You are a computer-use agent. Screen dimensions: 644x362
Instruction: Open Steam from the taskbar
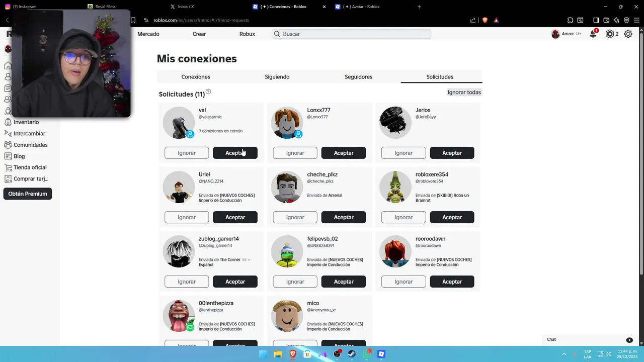[352, 354]
